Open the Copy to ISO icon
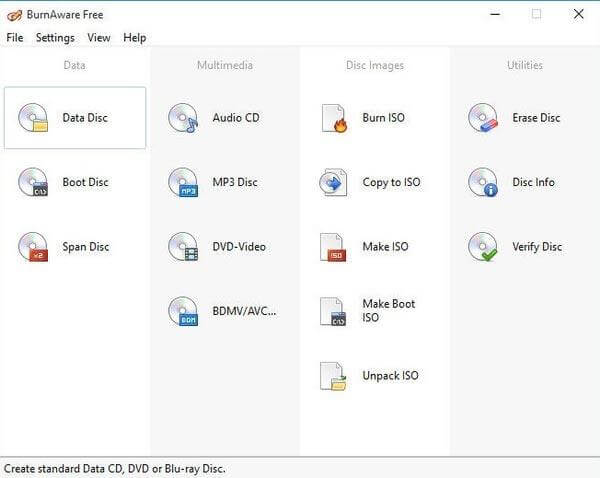This screenshot has height=478, width=600. point(333,182)
